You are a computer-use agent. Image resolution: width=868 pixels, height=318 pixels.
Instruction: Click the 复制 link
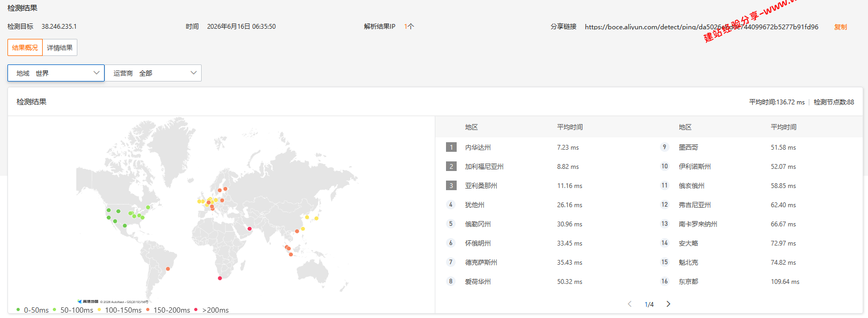(x=840, y=27)
